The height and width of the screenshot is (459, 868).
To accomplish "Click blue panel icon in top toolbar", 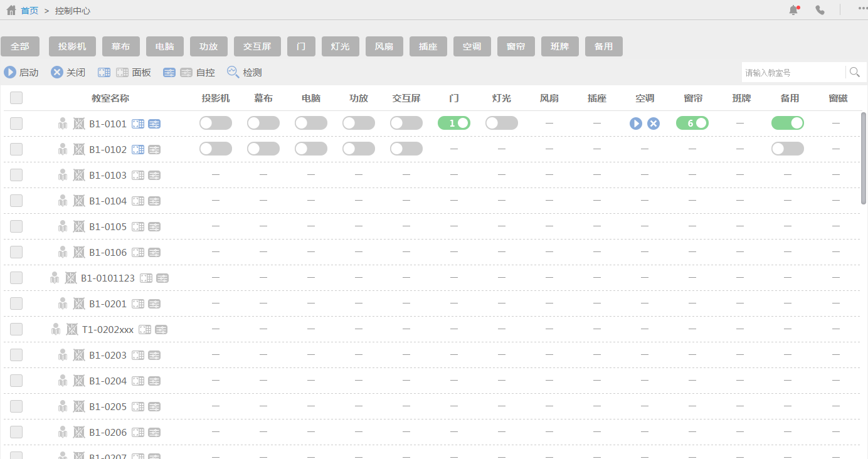I will (x=104, y=73).
